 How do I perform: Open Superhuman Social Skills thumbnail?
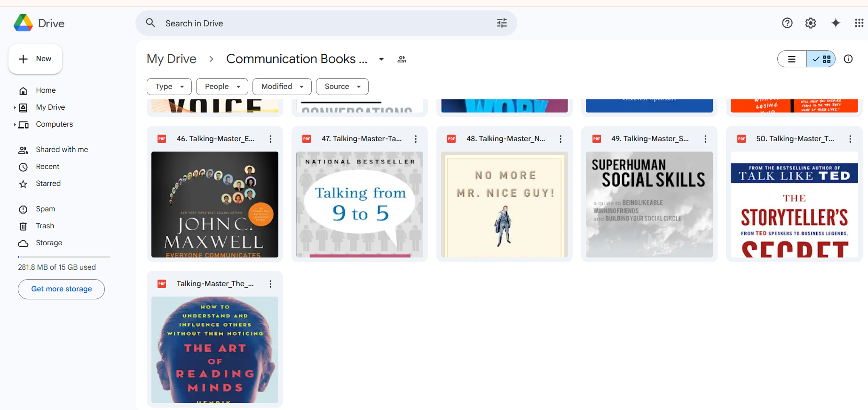649,204
